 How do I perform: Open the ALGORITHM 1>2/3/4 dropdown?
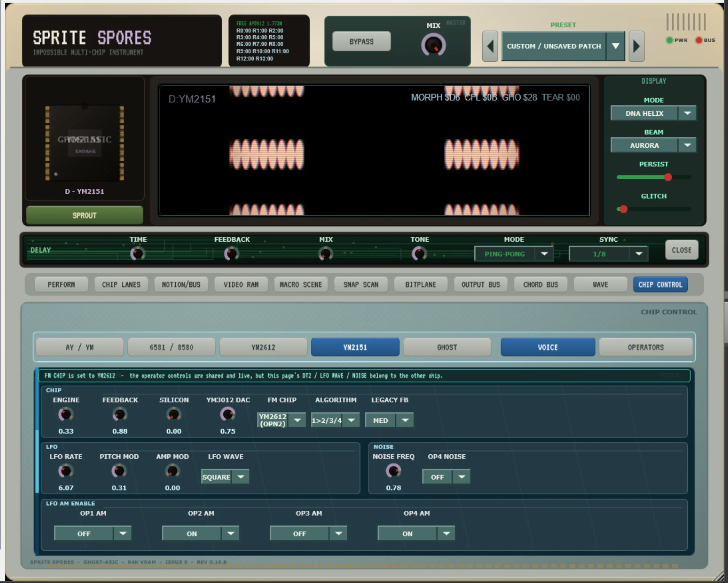(335, 420)
